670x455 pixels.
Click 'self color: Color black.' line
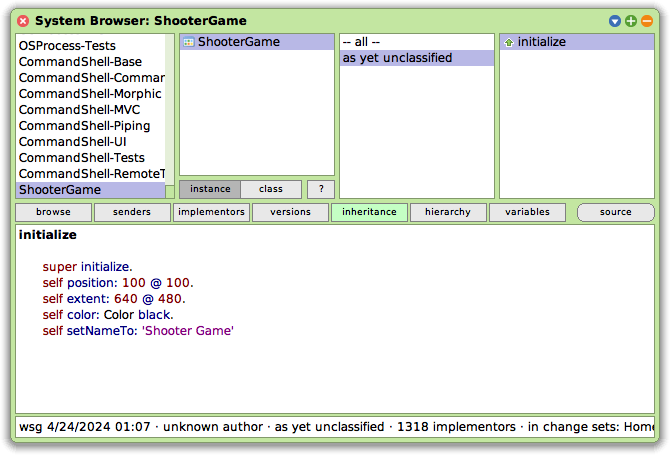click(108, 315)
